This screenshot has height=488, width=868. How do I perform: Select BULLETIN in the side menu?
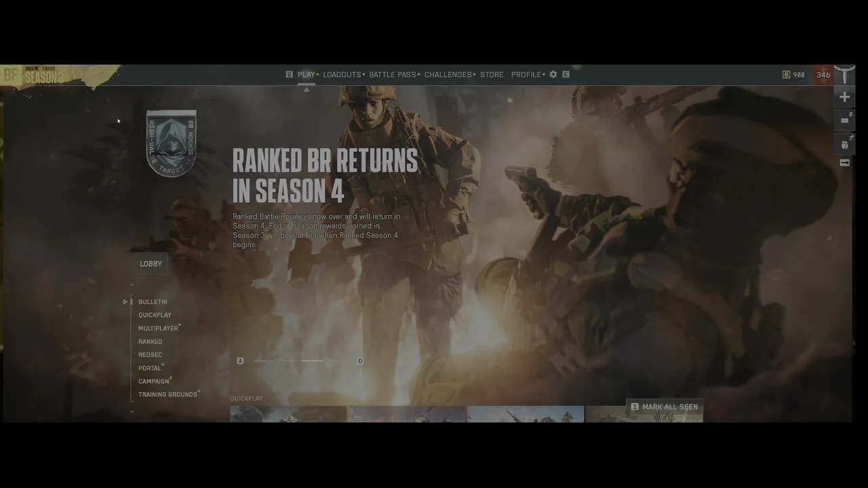[153, 302]
